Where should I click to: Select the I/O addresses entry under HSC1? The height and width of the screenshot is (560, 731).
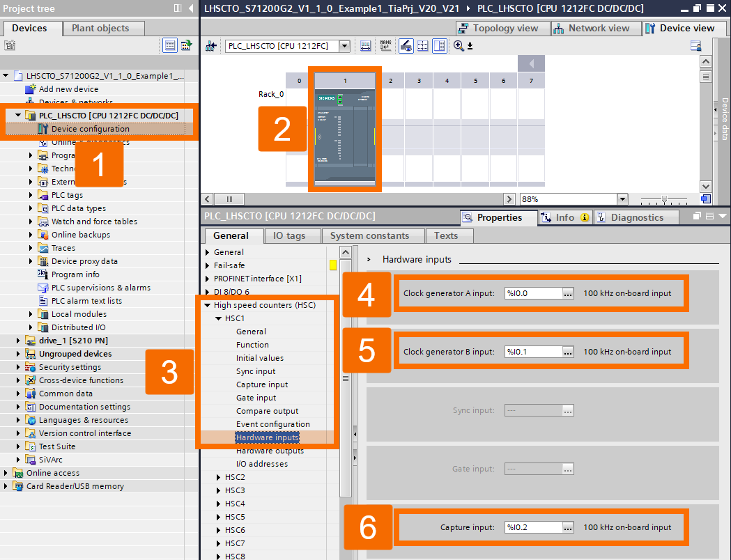point(262,464)
